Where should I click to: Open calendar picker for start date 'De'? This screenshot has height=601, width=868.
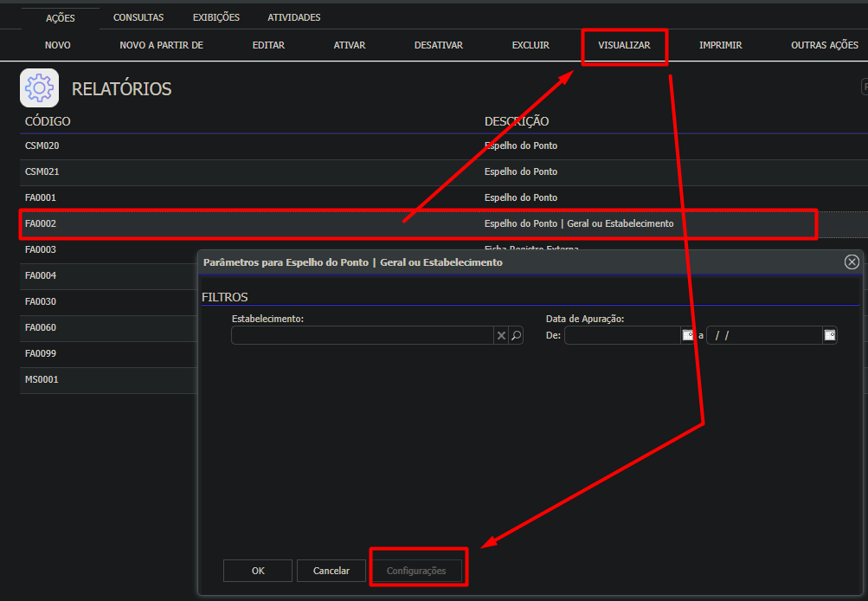click(x=688, y=335)
